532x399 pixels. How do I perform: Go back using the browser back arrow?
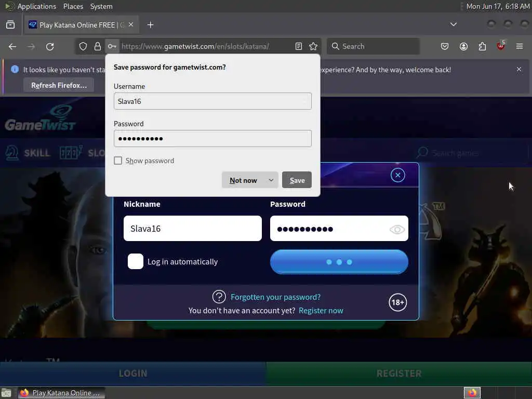[12, 46]
